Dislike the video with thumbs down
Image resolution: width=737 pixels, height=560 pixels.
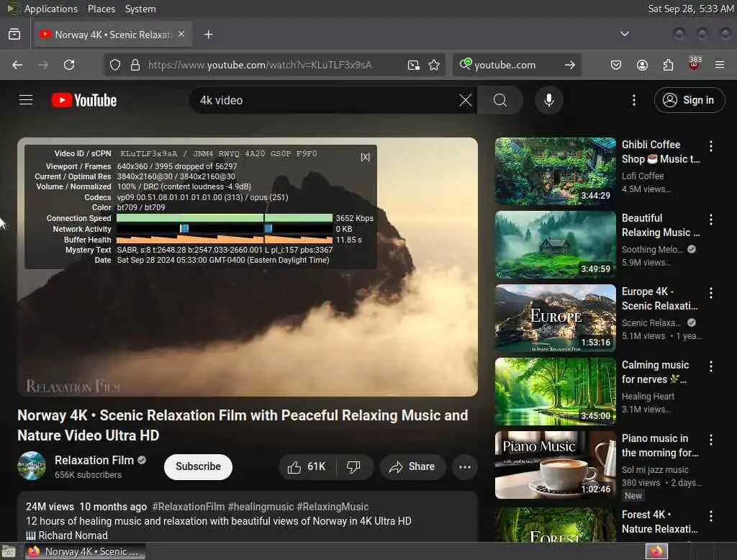coord(354,467)
